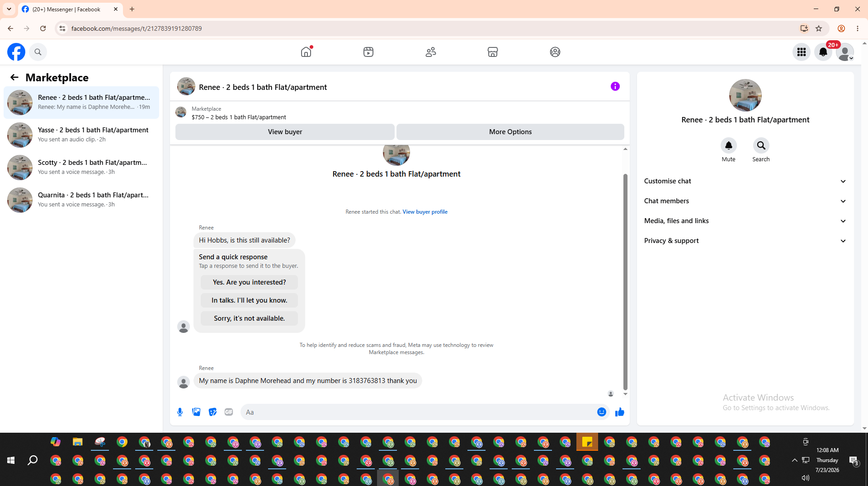Open the Yasse conversation
This screenshot has height=486, width=868.
coord(81,135)
